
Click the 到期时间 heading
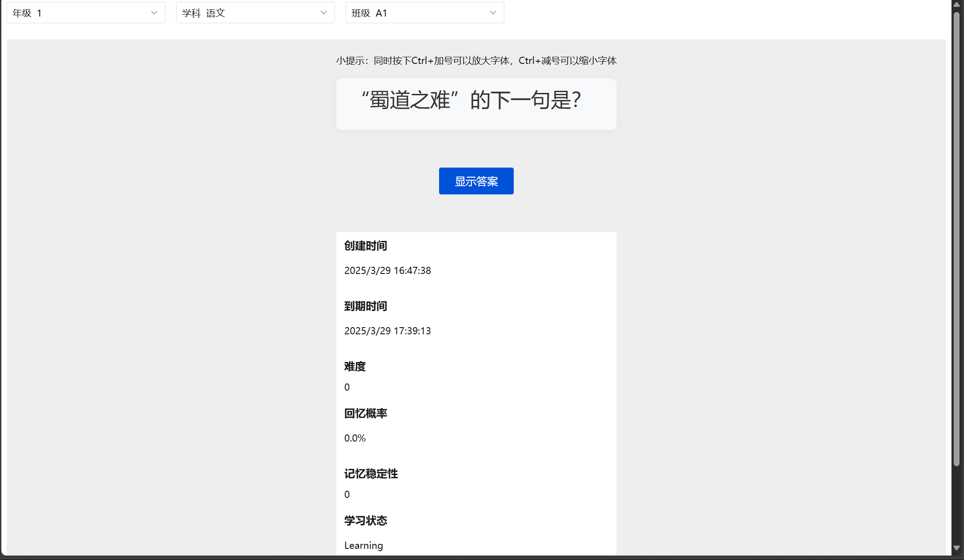point(365,306)
